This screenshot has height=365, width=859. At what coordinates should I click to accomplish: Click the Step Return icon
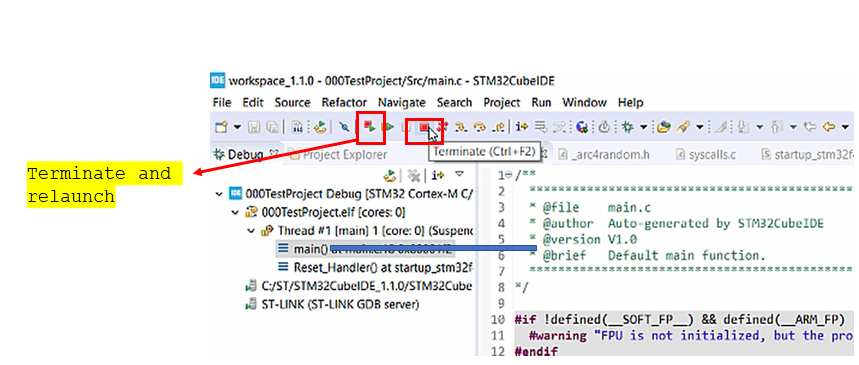(499, 127)
